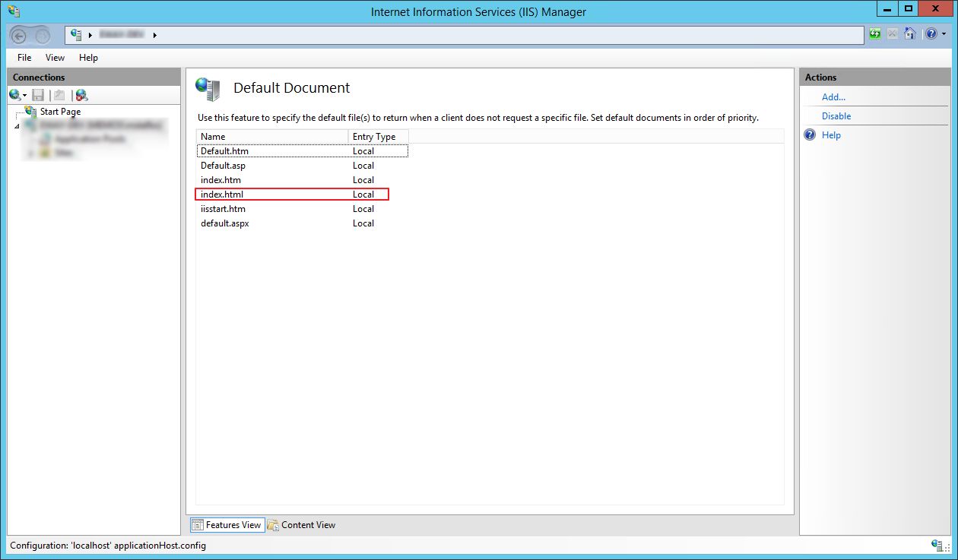958x560 pixels.
Task: Click the Save icon in Connections toolbar
Action: pyautogui.click(x=38, y=95)
